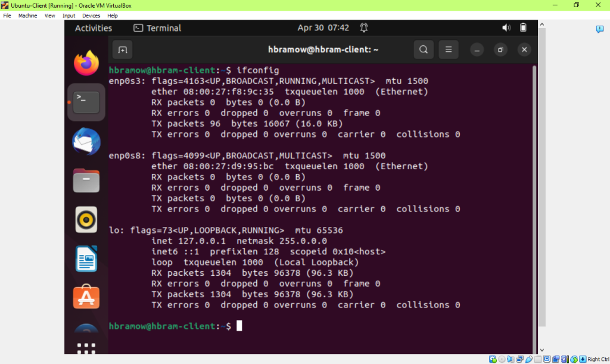Open the Machine menu
610x364 pixels.
coord(27,15)
